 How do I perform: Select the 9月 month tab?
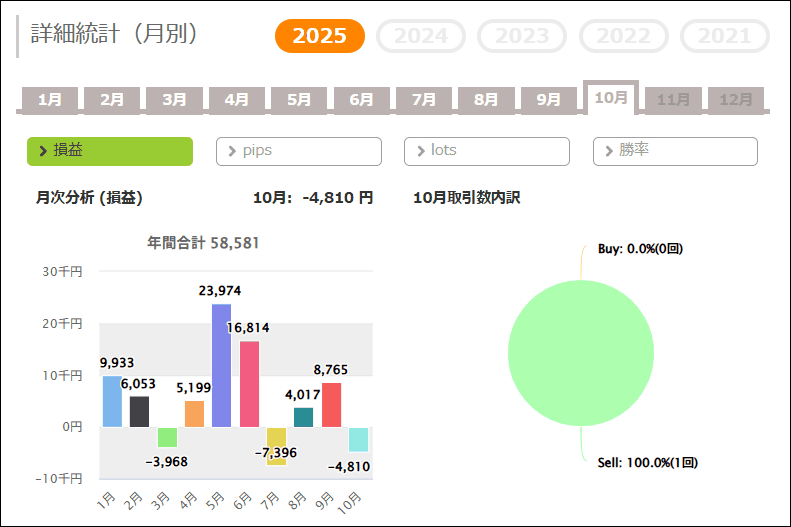coord(549,100)
